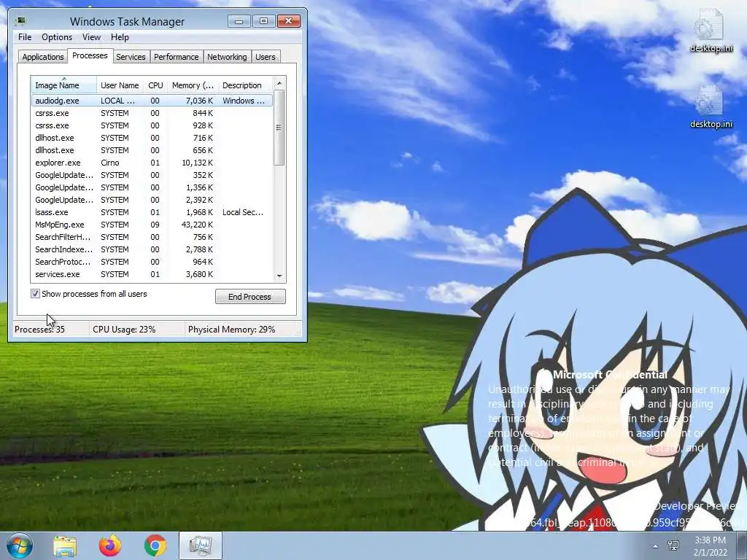Click the Task Manager taskbar button
Screen dimensions: 747x560
click(201, 545)
